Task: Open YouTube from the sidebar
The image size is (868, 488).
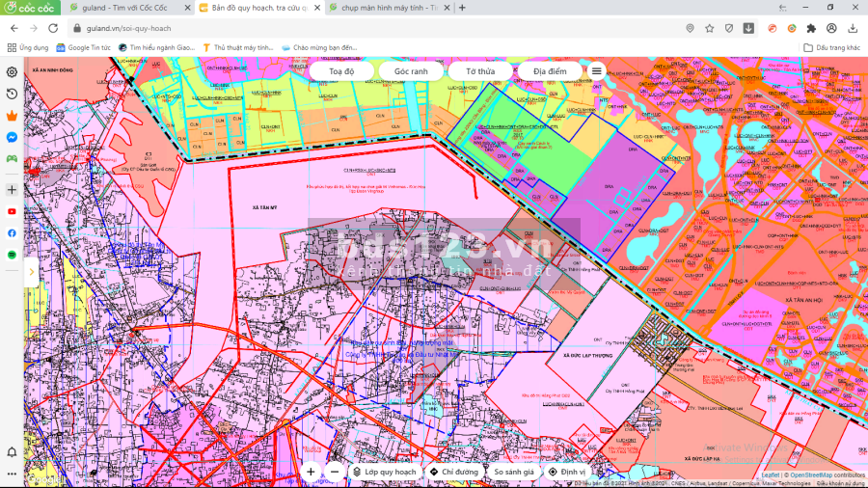Action: pos(12,211)
